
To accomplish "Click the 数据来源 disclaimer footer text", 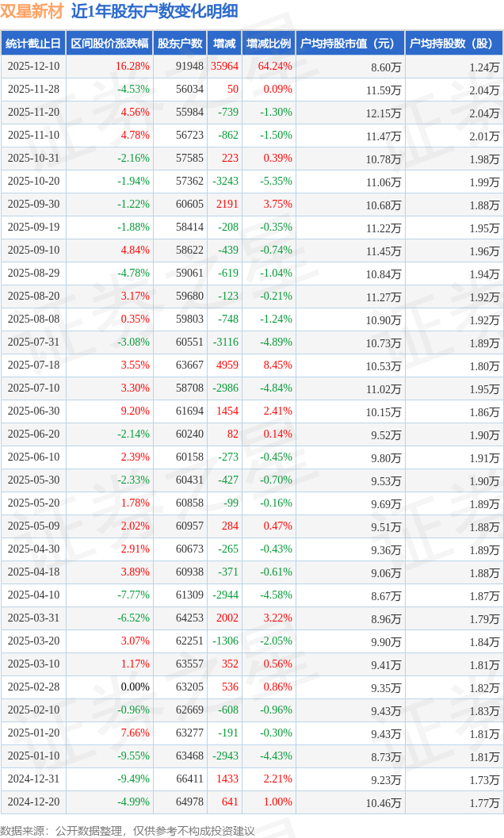I will pyautogui.click(x=127, y=830).
